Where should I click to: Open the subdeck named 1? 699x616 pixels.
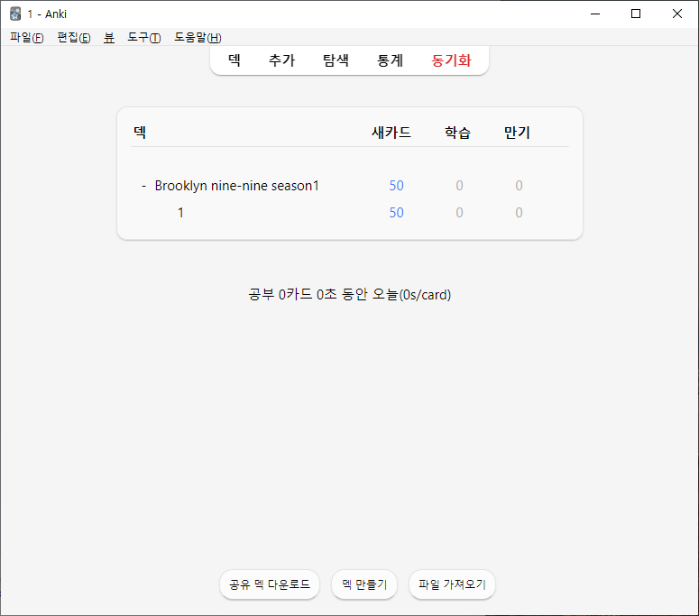[180, 213]
